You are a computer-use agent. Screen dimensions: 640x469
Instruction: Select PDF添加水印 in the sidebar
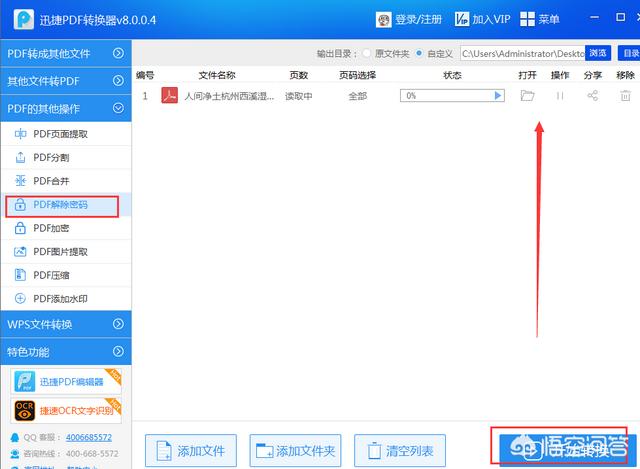point(66,299)
